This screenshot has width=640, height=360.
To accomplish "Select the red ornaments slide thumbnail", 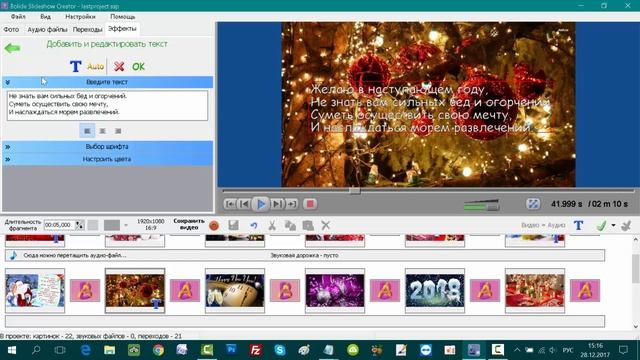I will (x=135, y=291).
